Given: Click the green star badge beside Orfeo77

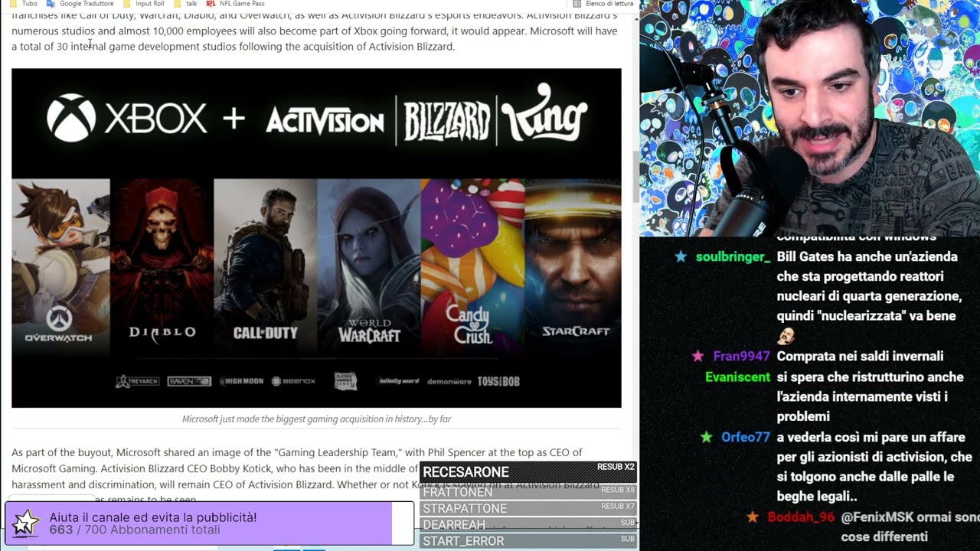Looking at the screenshot, I should (706, 438).
